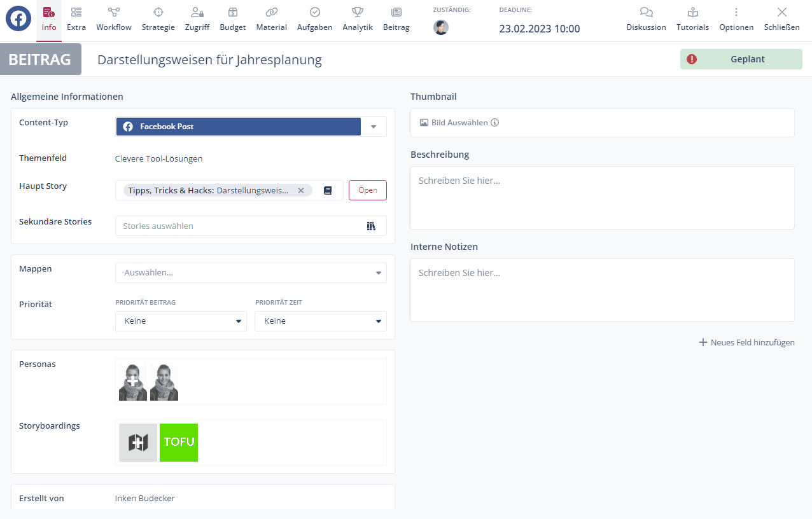The height and width of the screenshot is (519, 812).
Task: Add a new persona via plus thumbnail
Action: 133,382
